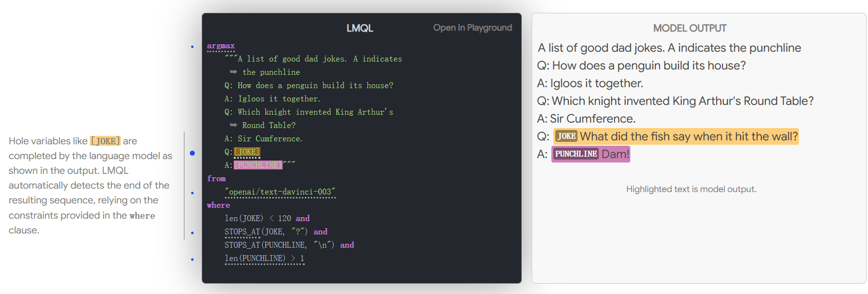Click the JOKE tag in model output

[566, 136]
